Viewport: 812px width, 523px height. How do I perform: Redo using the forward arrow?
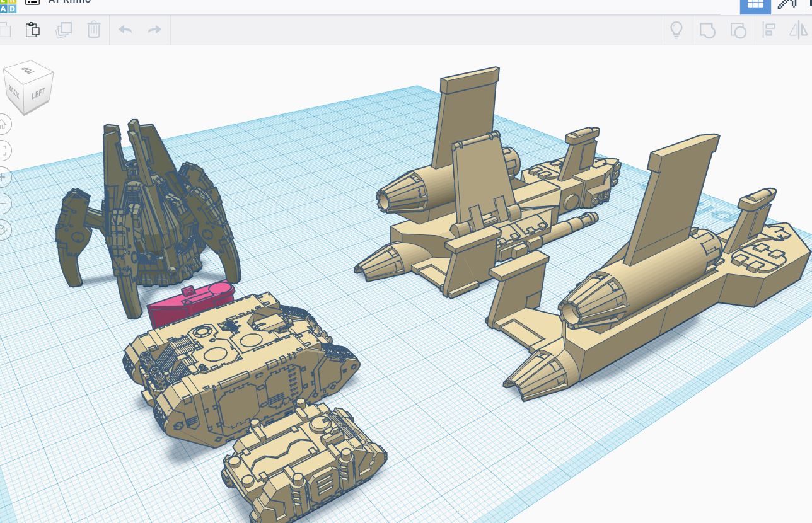point(154,30)
